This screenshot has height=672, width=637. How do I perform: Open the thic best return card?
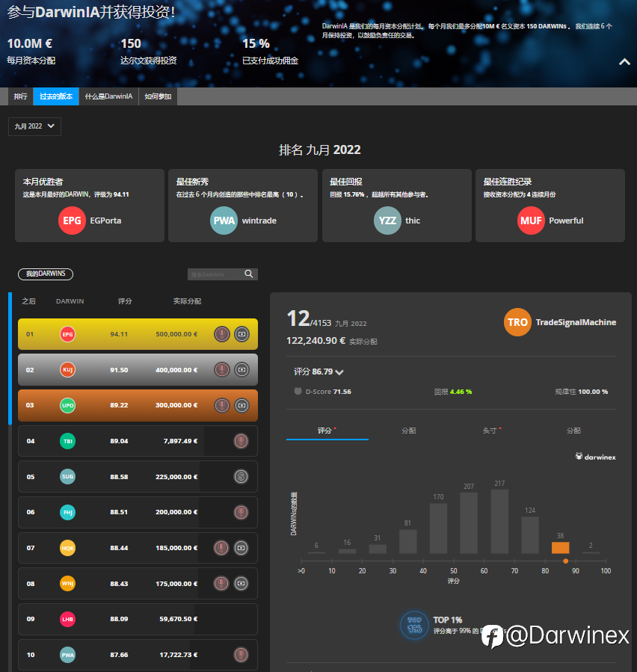(x=397, y=206)
